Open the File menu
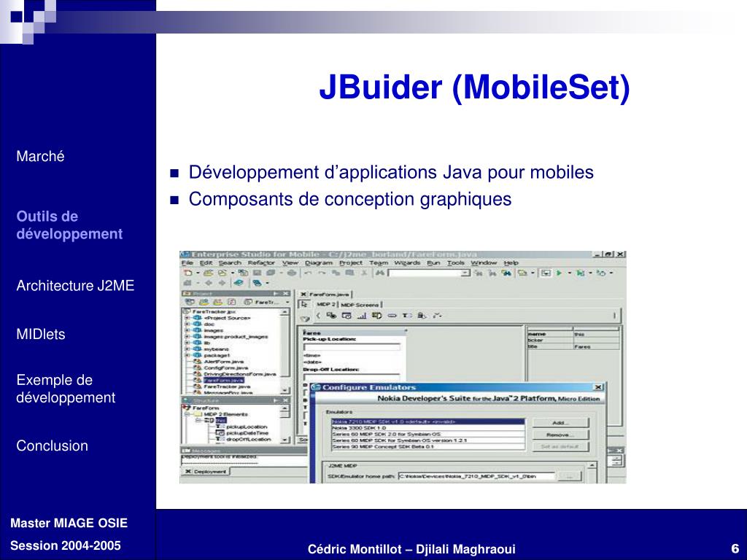Screen dimensions: 747x560 coord(187,262)
